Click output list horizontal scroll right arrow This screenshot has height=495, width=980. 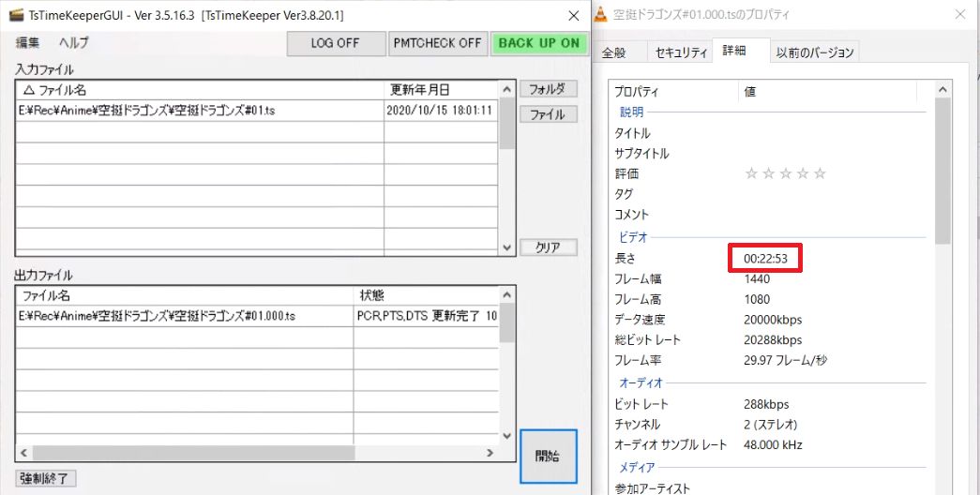(x=491, y=453)
